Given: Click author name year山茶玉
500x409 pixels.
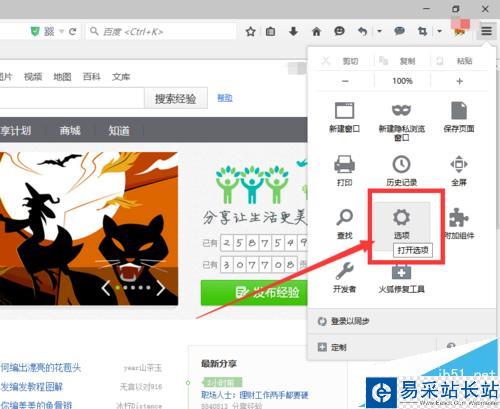Looking at the screenshot, I should pyautogui.click(x=142, y=368).
